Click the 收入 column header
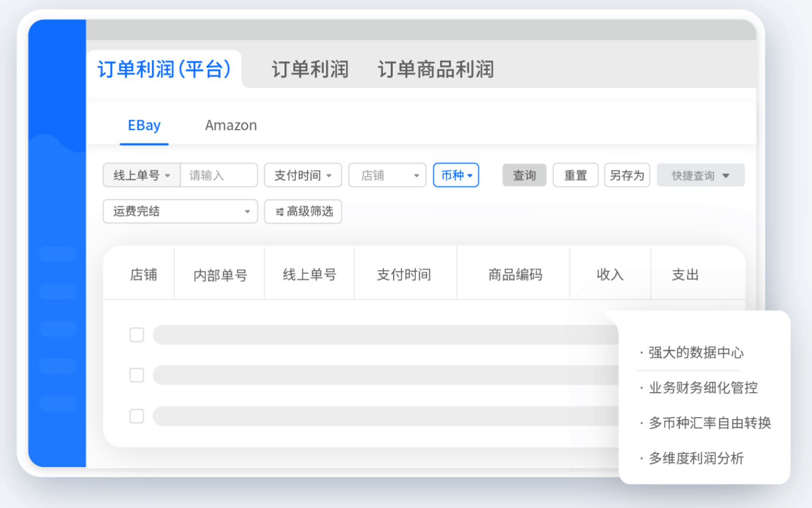Screen dimensions: 812x508 tap(610, 275)
